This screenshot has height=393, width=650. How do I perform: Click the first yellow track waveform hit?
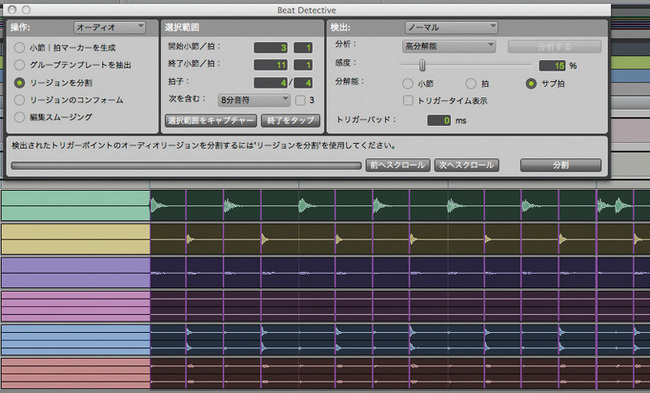[190, 239]
